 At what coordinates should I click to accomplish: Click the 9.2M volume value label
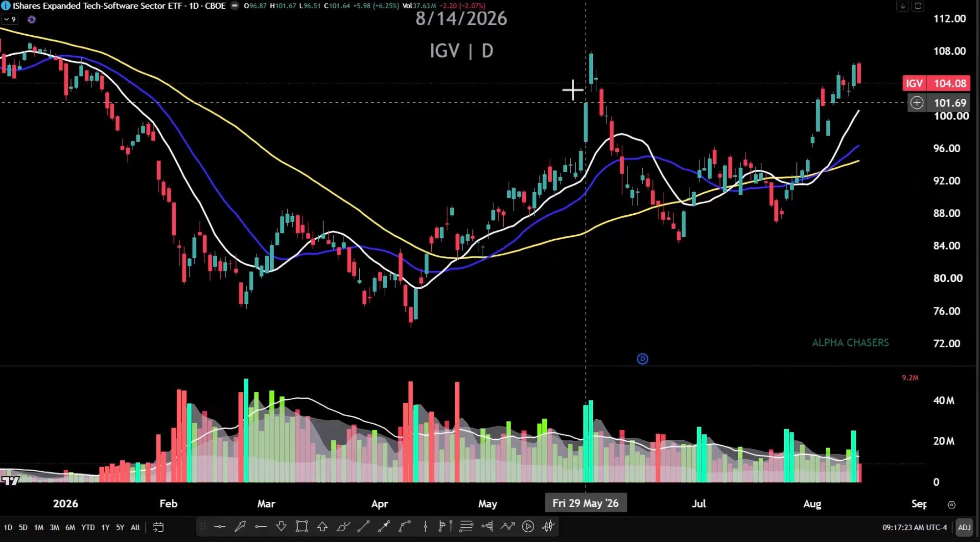click(910, 378)
